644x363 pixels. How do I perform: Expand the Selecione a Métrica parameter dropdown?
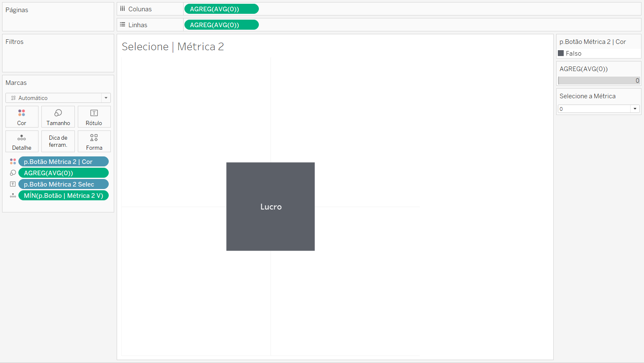pyautogui.click(x=635, y=109)
